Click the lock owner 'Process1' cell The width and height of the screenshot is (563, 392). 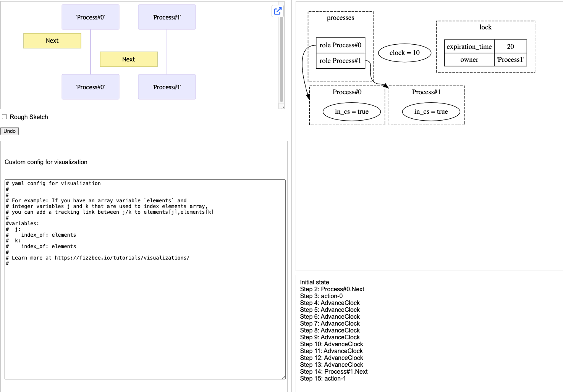(510, 60)
